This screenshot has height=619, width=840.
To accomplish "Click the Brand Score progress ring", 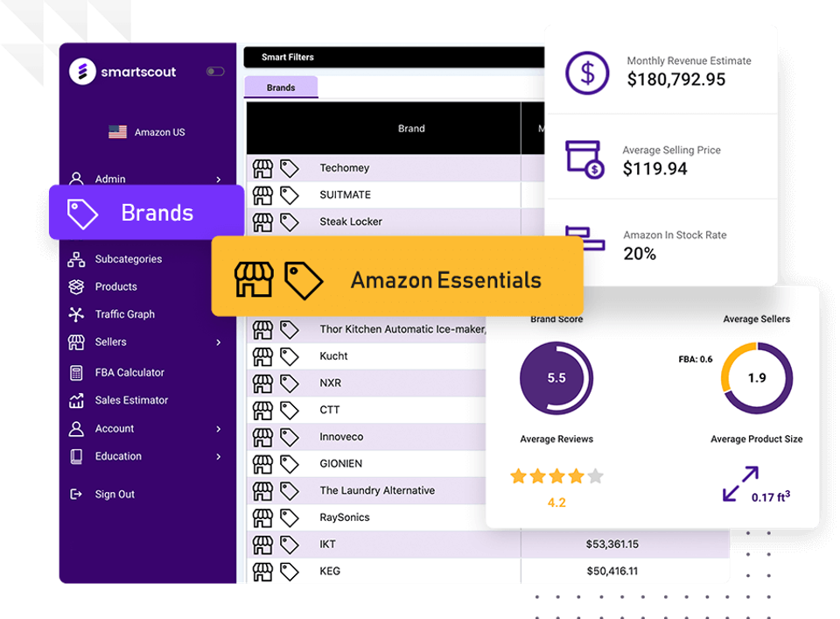I will (x=556, y=376).
